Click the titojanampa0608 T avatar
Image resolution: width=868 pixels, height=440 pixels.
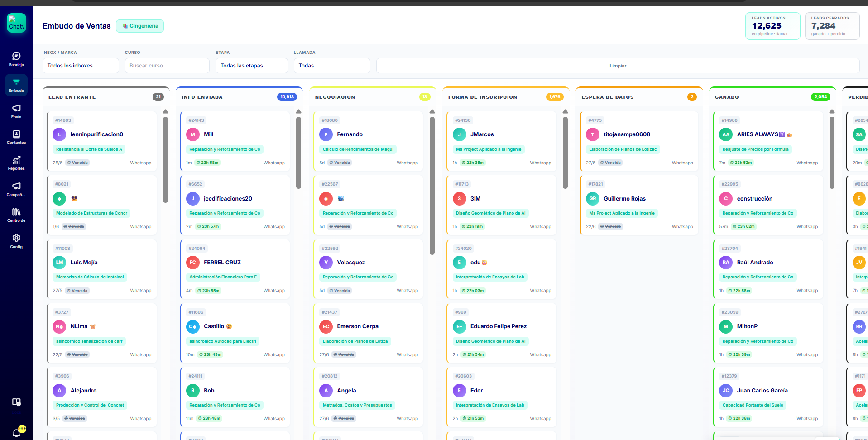coord(593,134)
